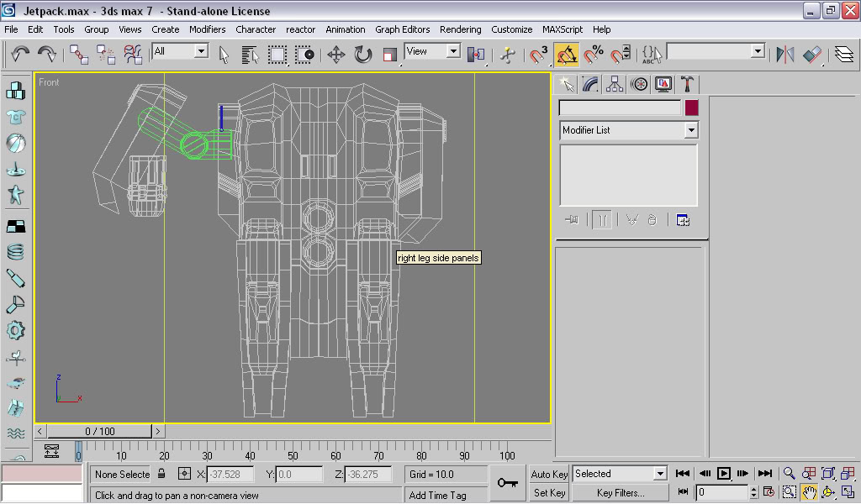This screenshot has height=504, width=861.
Task: Click the Mirror tool icon
Action: tap(785, 55)
